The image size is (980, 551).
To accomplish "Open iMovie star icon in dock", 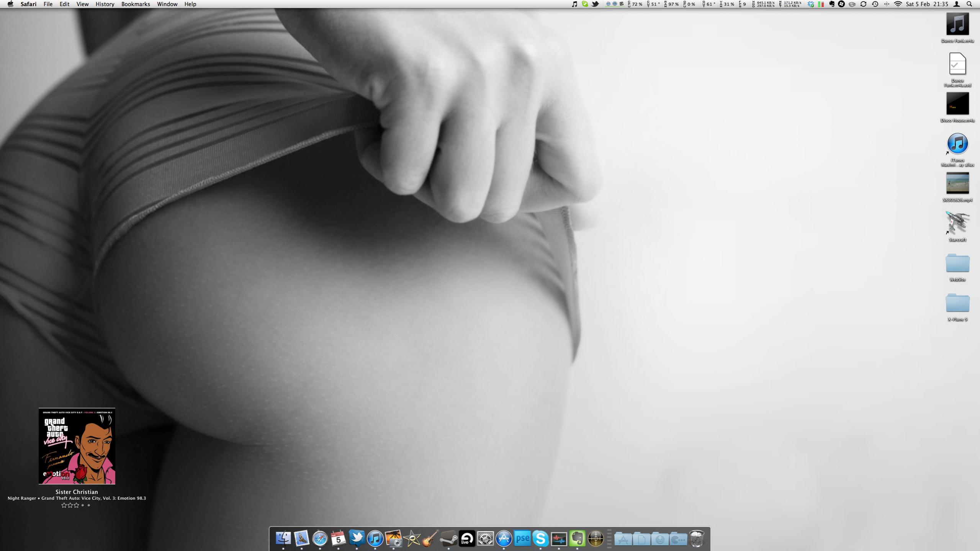I will pyautogui.click(x=412, y=539).
